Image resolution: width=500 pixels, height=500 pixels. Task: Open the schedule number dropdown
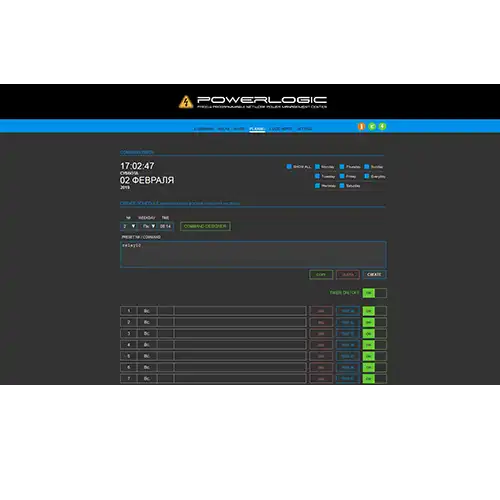tap(129, 226)
